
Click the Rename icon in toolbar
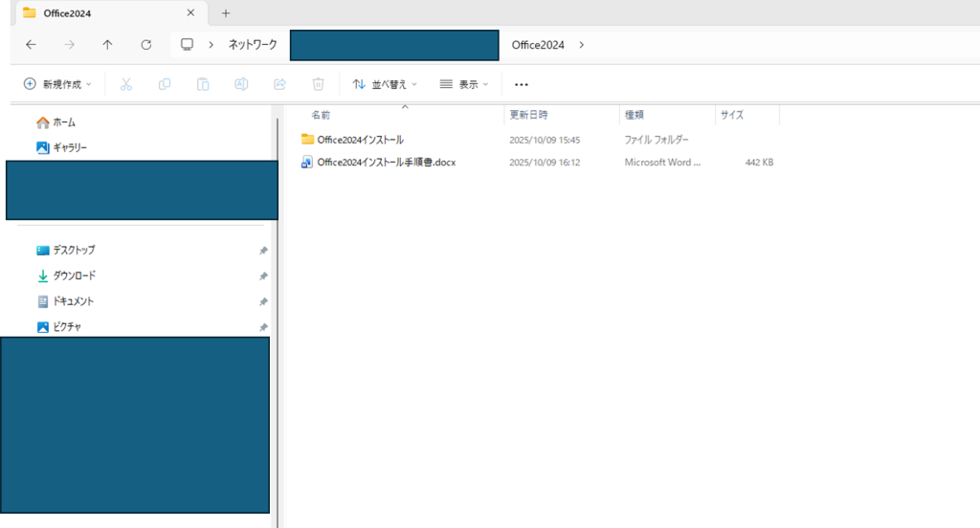pyautogui.click(x=241, y=84)
